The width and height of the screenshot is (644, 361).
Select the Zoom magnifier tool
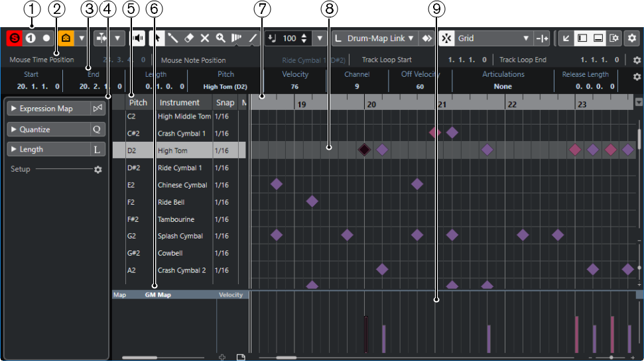pyautogui.click(x=221, y=38)
